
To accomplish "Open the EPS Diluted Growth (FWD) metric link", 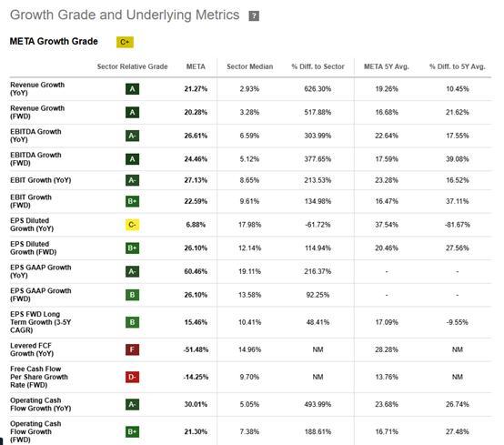I will (34, 248).
